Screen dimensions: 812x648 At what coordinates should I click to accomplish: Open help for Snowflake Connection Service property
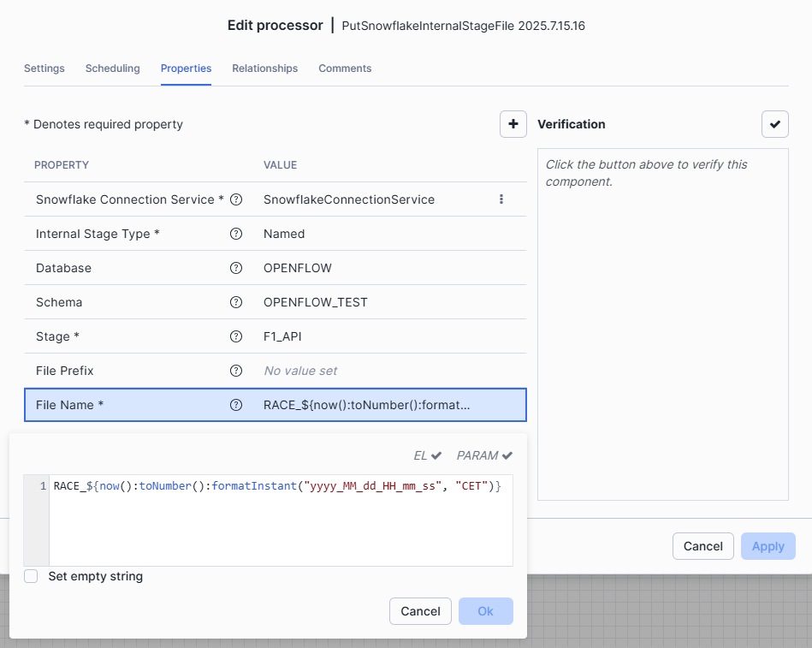pyautogui.click(x=236, y=199)
